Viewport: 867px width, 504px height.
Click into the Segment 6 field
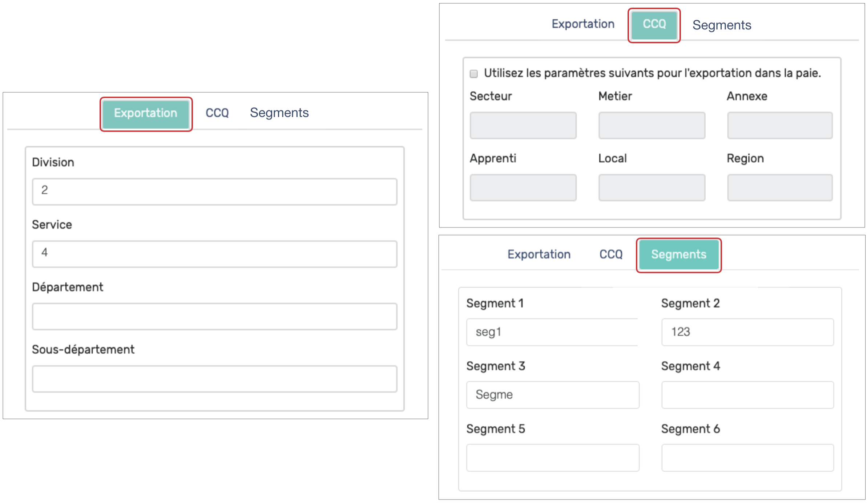(x=747, y=458)
